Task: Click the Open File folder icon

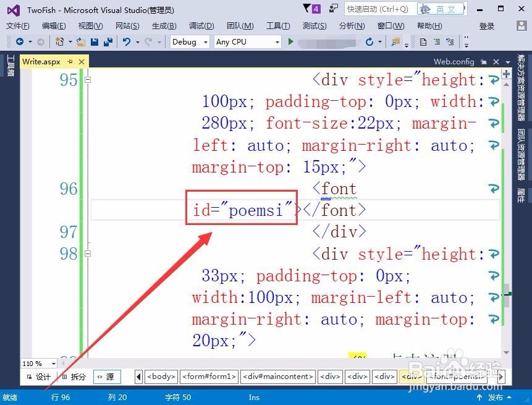Action: (x=80, y=42)
